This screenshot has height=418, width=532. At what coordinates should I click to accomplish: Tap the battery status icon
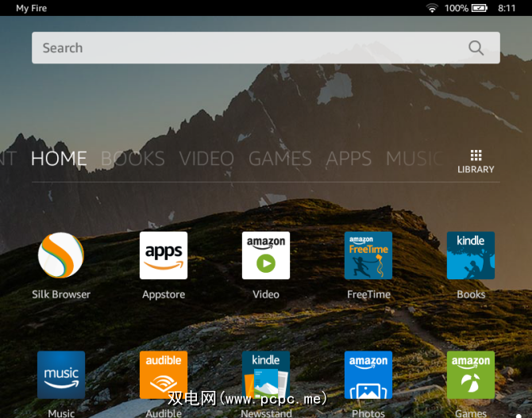[x=480, y=8]
